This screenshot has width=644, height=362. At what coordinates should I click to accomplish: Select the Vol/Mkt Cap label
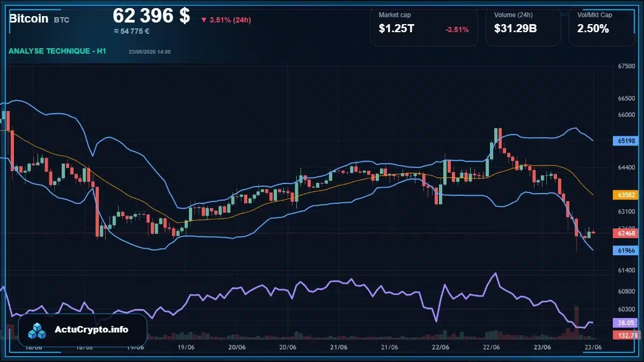[x=595, y=15]
